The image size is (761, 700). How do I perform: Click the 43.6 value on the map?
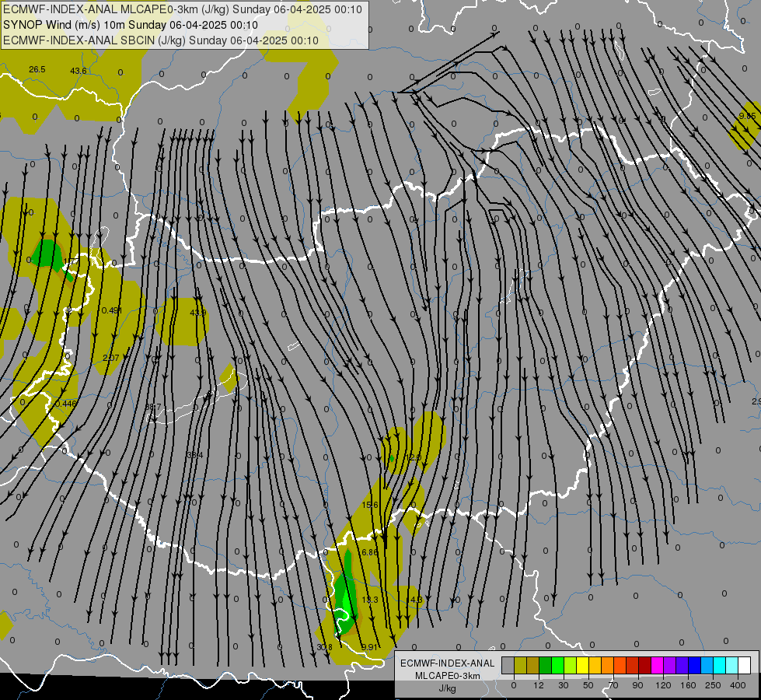[x=79, y=71]
